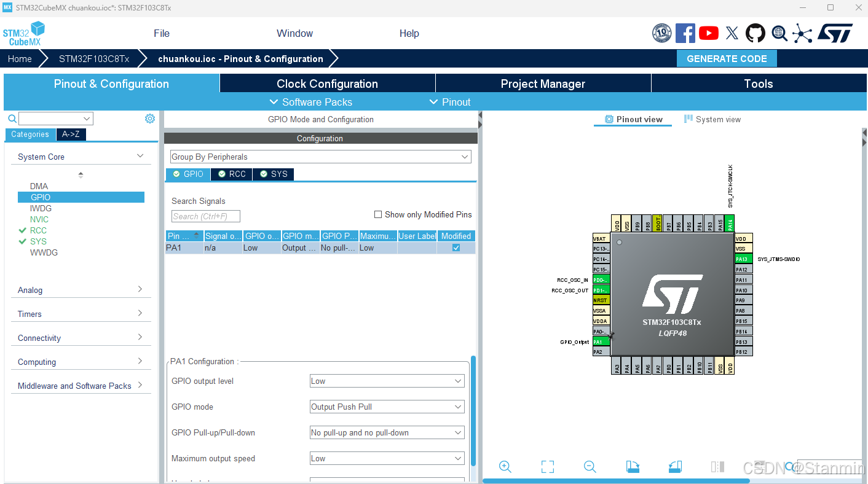The image size is (868, 484).
Task: Select NVIC in System Core list
Action: coord(39,219)
